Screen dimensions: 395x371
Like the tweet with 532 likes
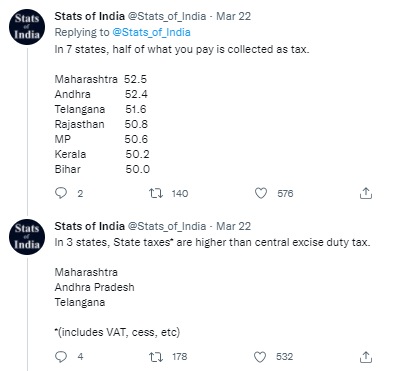pyautogui.click(x=260, y=357)
